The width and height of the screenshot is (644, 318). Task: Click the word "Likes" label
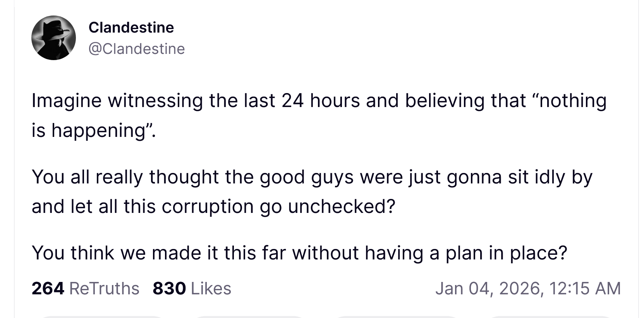click(x=211, y=289)
